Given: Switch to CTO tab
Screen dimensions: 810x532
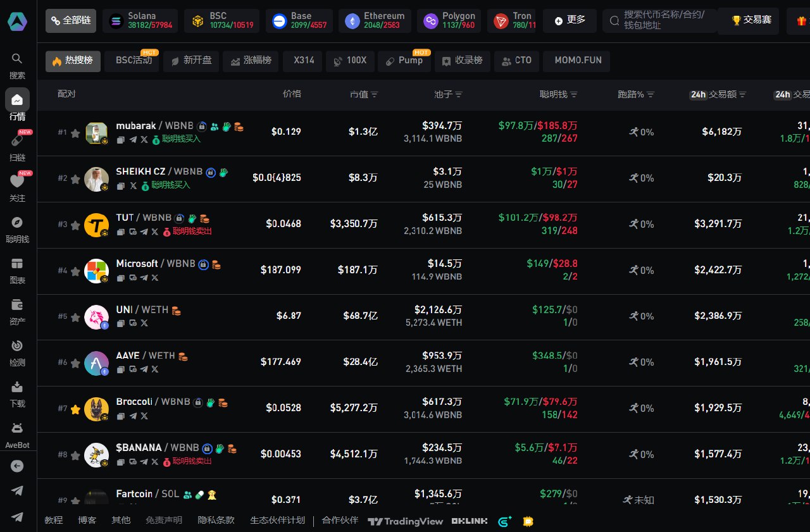Looking at the screenshot, I should 516,61.
